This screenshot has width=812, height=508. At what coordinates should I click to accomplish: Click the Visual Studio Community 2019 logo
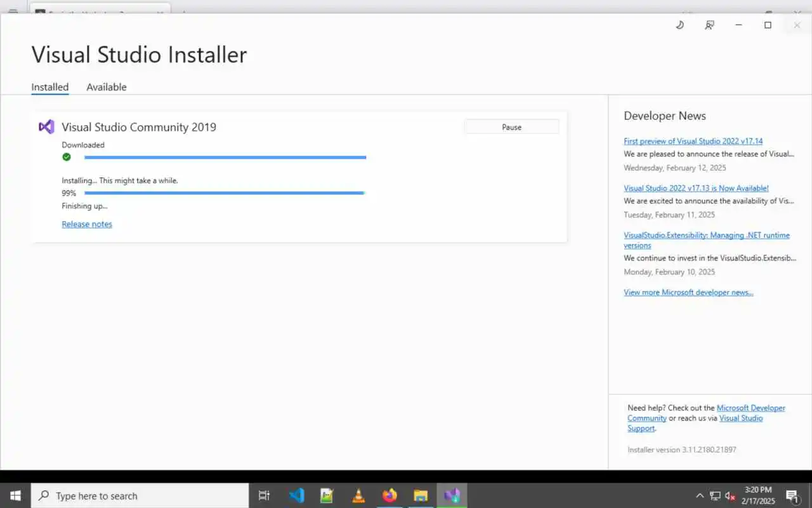pos(46,127)
